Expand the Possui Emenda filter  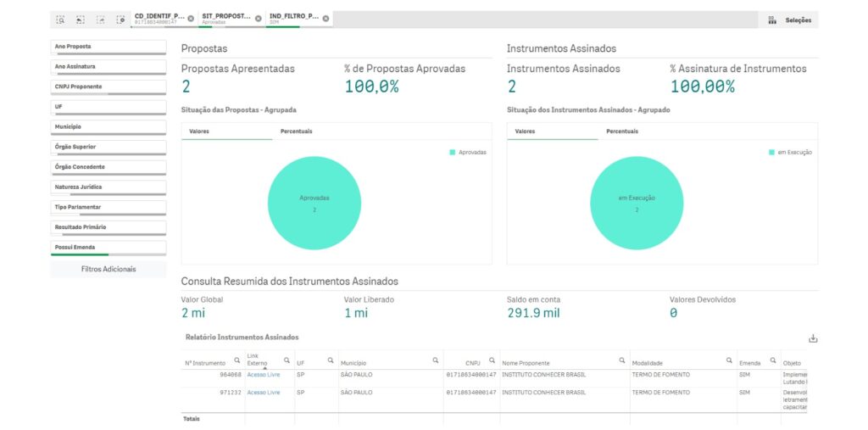point(108,248)
